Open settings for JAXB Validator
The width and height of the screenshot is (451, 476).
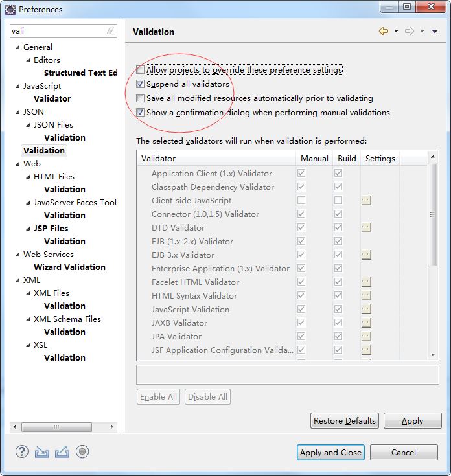[366, 323]
